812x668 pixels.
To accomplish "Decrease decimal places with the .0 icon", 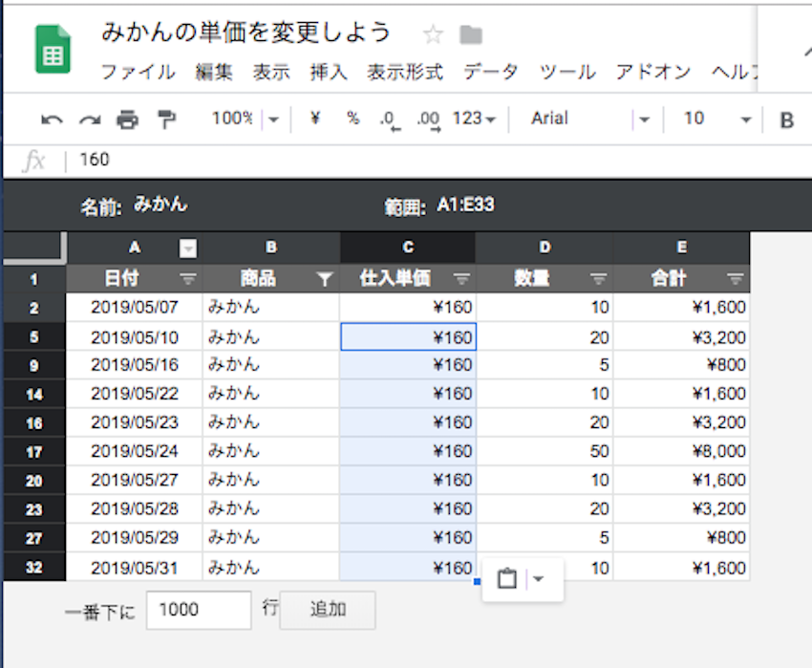I will (x=387, y=119).
